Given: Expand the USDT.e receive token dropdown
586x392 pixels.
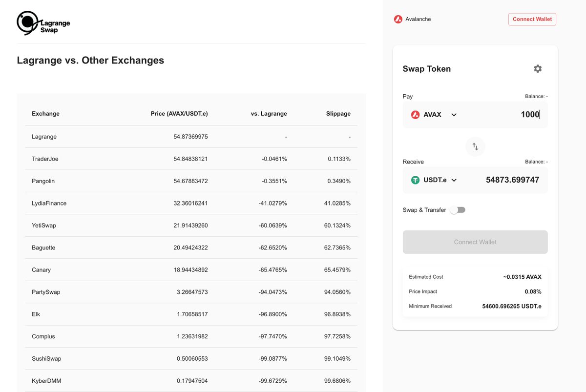Looking at the screenshot, I should click(454, 180).
